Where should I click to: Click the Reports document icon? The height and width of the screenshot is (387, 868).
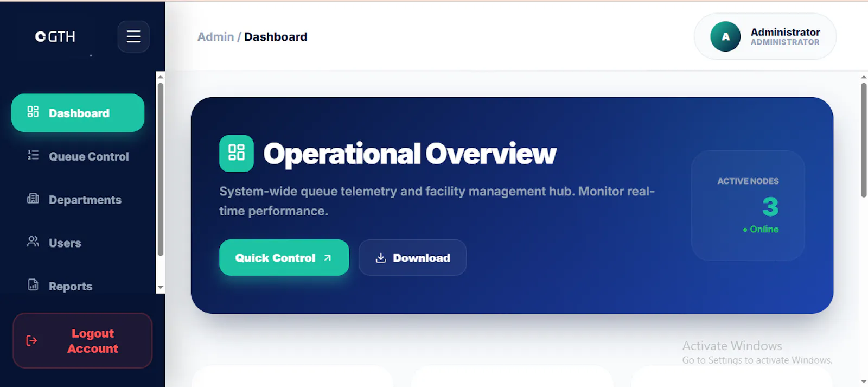point(33,284)
